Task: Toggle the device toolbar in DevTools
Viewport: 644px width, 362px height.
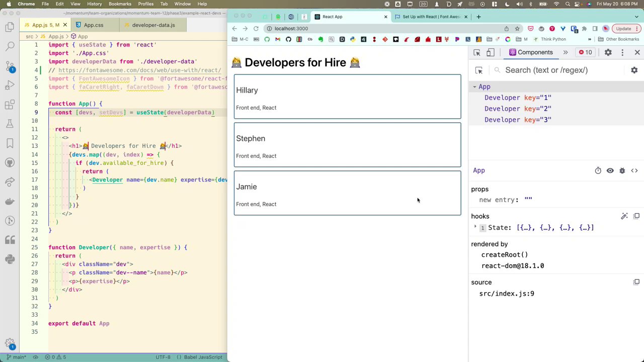Action: click(490, 52)
